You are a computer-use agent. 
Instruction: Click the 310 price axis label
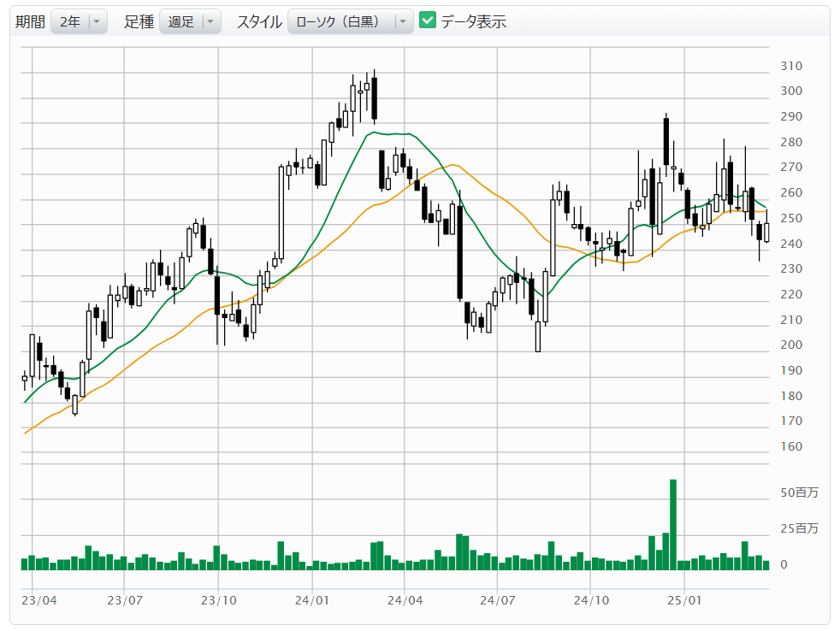click(791, 66)
